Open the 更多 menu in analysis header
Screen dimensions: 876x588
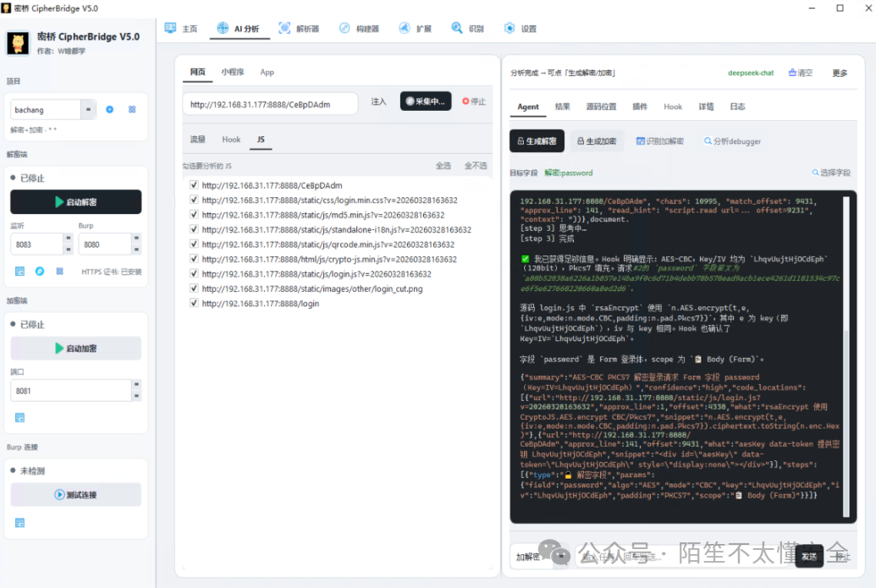click(839, 73)
